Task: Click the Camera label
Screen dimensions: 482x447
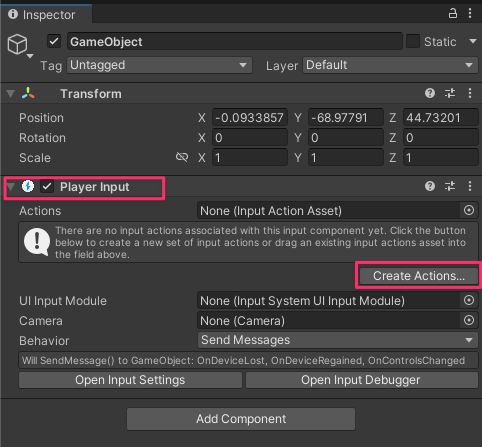Action: [x=41, y=321]
